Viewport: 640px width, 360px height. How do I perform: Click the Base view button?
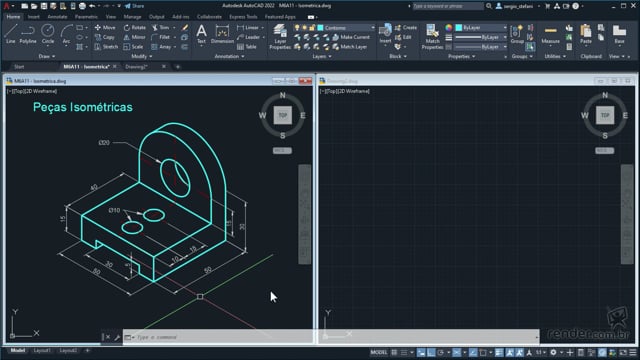click(x=619, y=34)
